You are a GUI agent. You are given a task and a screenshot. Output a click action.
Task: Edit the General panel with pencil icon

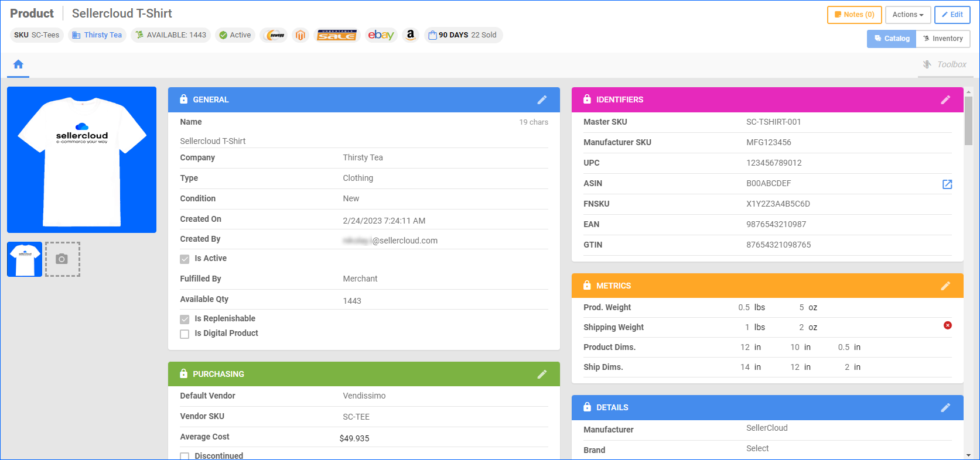click(x=542, y=100)
